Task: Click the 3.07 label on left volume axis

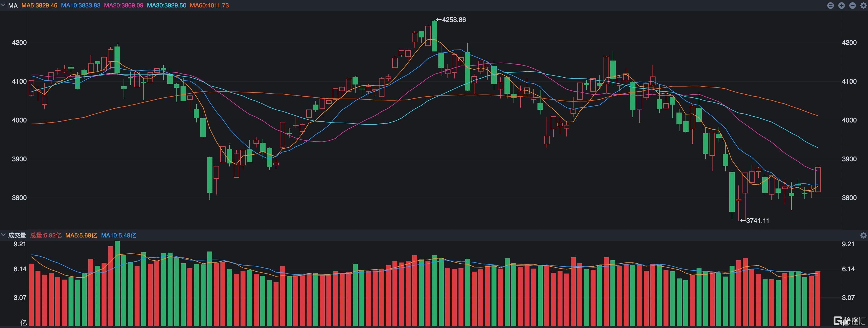Action: [20, 298]
